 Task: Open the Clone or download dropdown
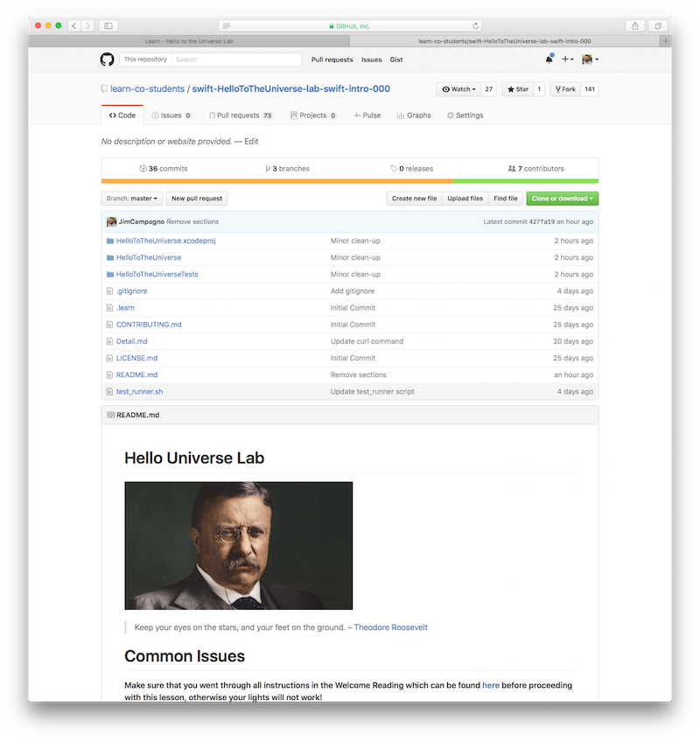[x=563, y=199]
